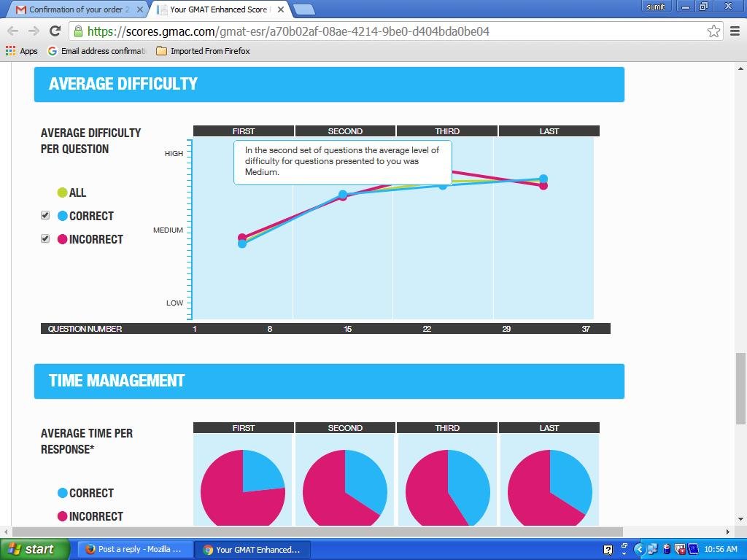Go forward to the next page

34,31
